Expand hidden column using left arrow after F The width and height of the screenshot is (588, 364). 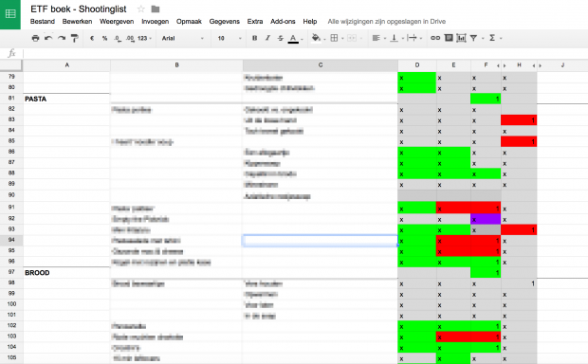click(x=498, y=65)
